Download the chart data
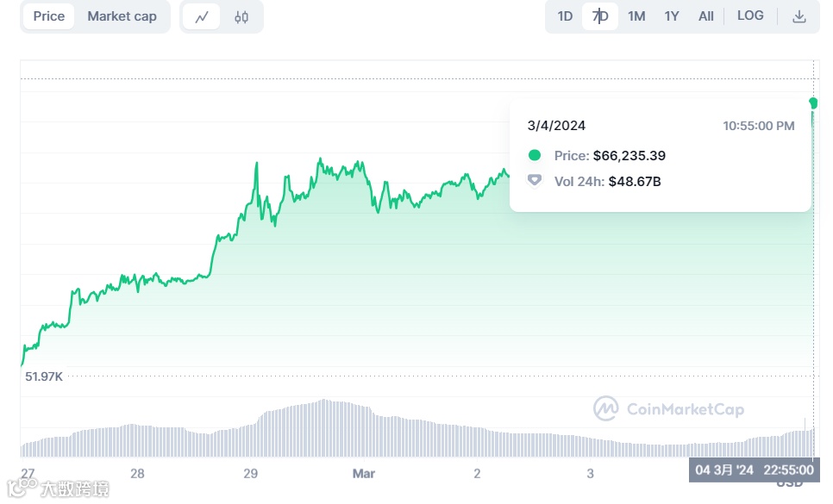Screen dimensions: 833x504 coord(799,16)
